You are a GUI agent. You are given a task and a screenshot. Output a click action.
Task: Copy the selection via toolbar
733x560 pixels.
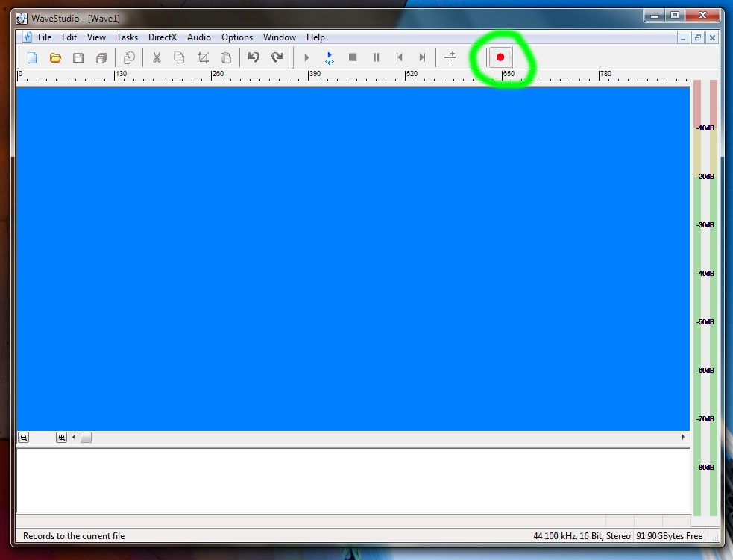point(180,57)
